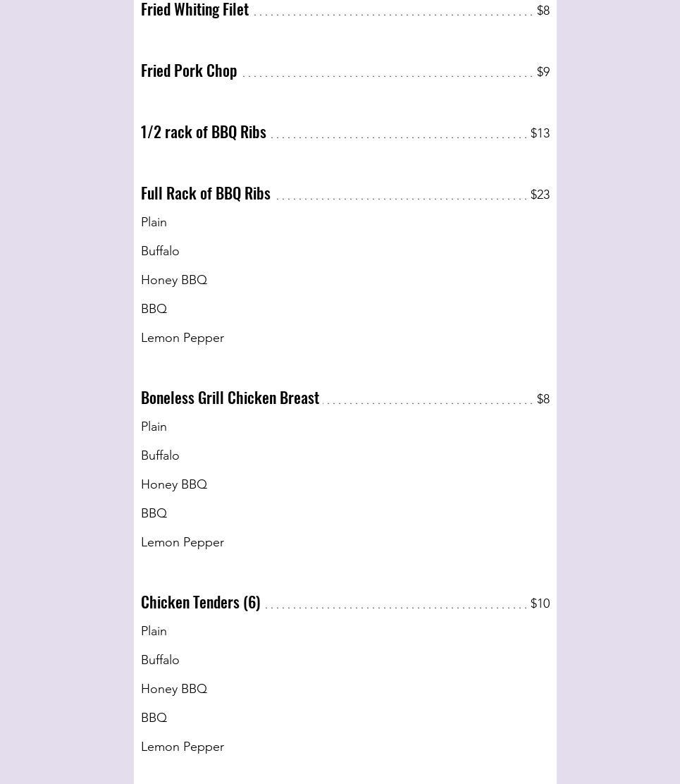The height and width of the screenshot is (784, 680).
Task: Click the $13 half rack price
Action: pyautogui.click(x=540, y=134)
